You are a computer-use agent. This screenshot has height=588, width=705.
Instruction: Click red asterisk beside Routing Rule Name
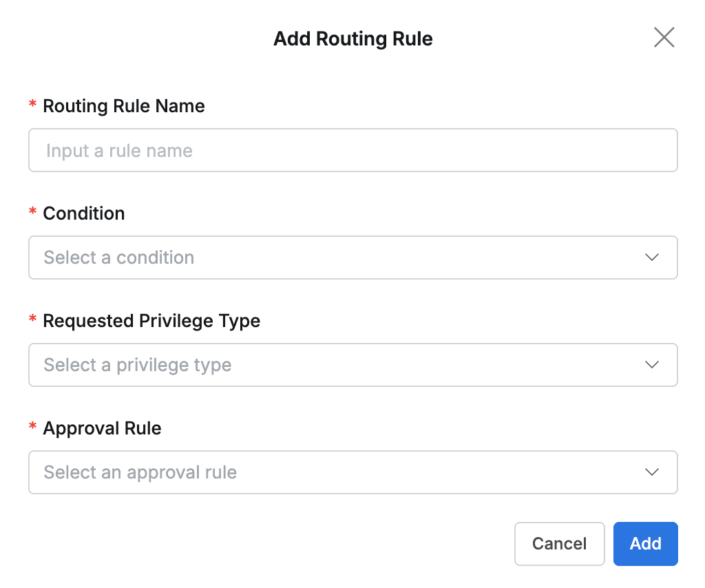(x=32, y=105)
